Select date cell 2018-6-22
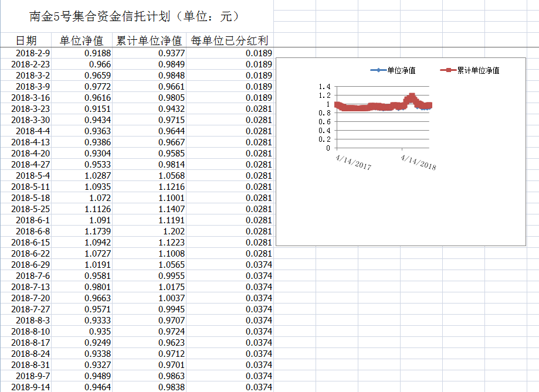 pos(26,254)
